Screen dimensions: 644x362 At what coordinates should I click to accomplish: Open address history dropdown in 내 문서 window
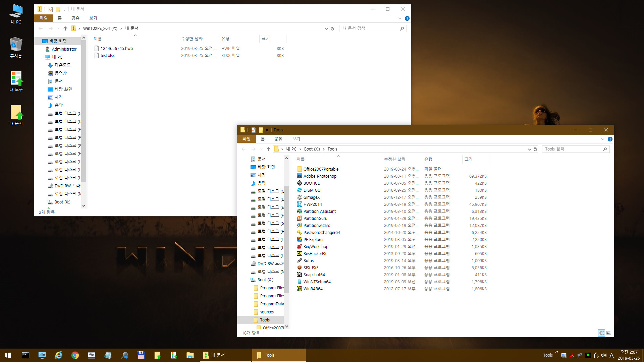[326, 28]
